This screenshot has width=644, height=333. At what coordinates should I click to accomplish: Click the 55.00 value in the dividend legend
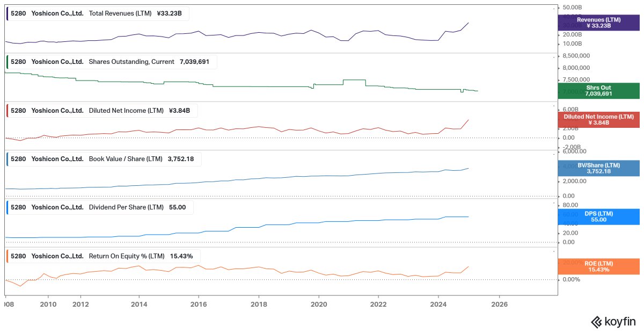177,207
